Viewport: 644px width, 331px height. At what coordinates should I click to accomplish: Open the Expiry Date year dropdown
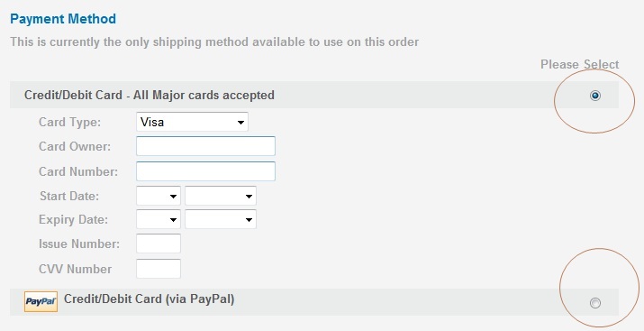tap(221, 219)
